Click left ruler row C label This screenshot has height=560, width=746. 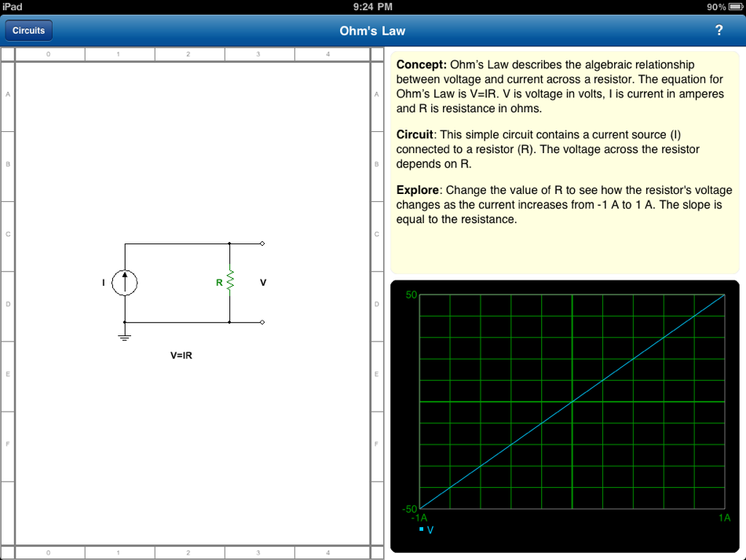pyautogui.click(x=8, y=234)
